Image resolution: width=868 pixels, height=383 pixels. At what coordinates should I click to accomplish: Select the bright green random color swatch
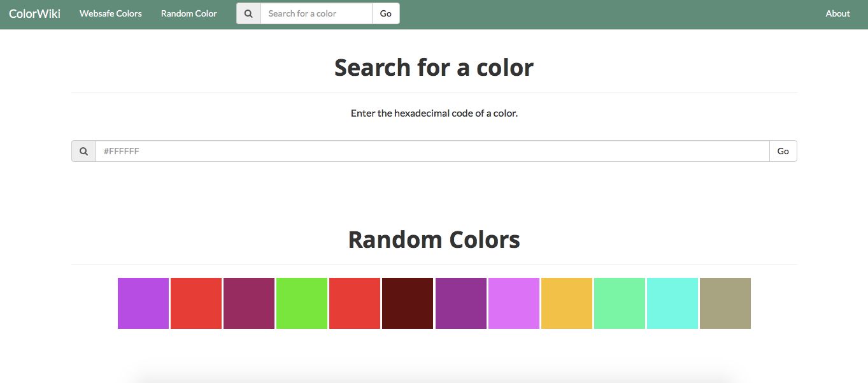(x=302, y=303)
